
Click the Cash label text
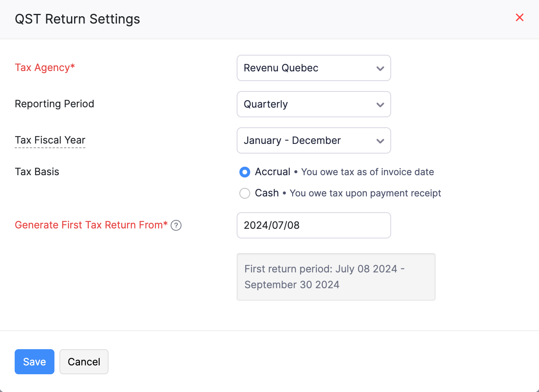(x=266, y=193)
